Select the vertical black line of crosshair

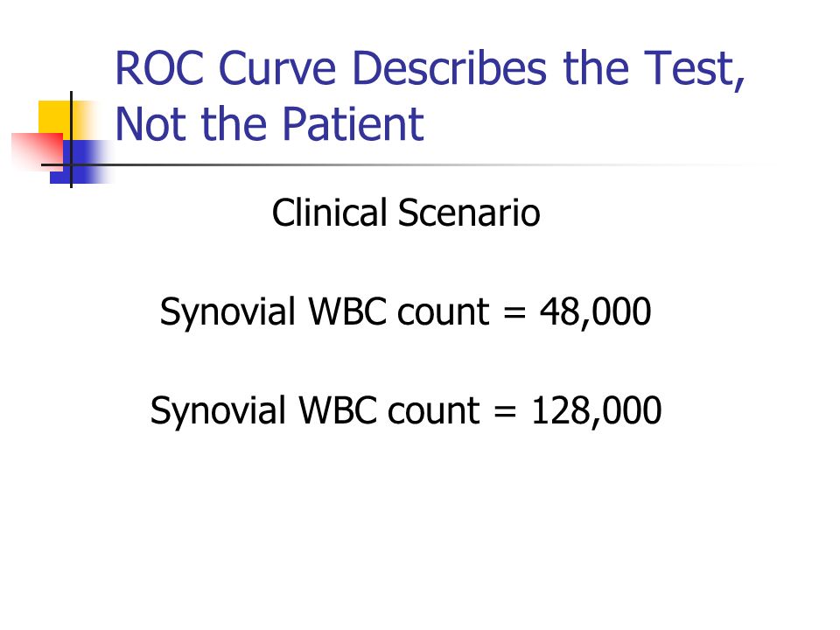pos(71,140)
